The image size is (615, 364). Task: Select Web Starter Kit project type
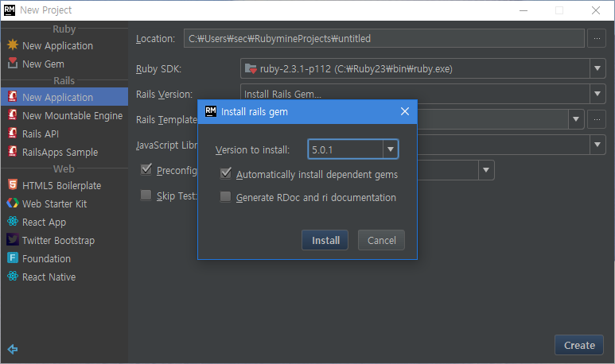pos(64,203)
